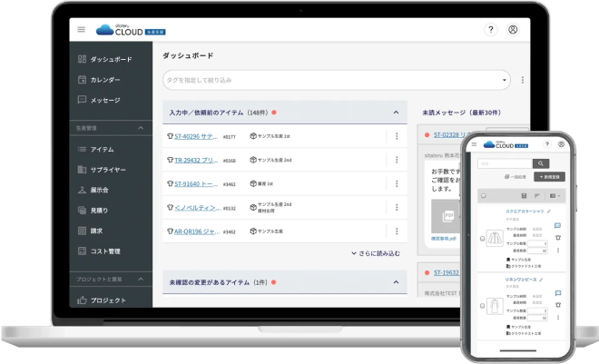This screenshot has width=599, height=364.
Task: Click the search field on the phone
Action: pos(505,163)
